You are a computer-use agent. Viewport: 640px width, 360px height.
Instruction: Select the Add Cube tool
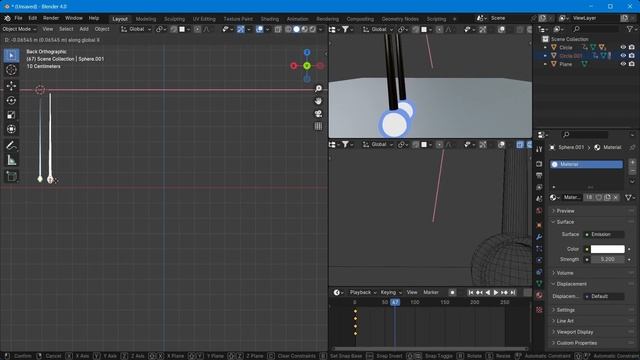tap(11, 176)
